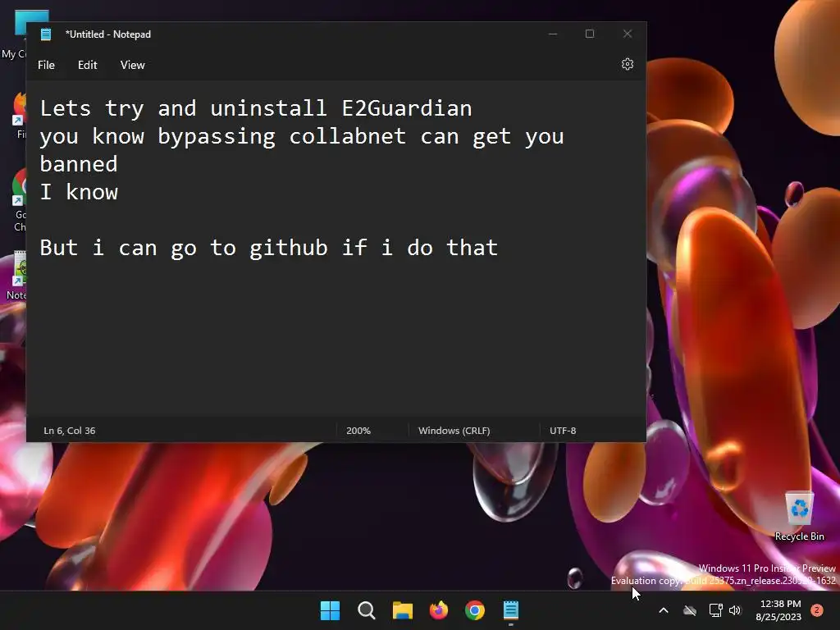The image size is (840, 630).
Task: Click the Notepad icon in title bar
Action: point(46,34)
